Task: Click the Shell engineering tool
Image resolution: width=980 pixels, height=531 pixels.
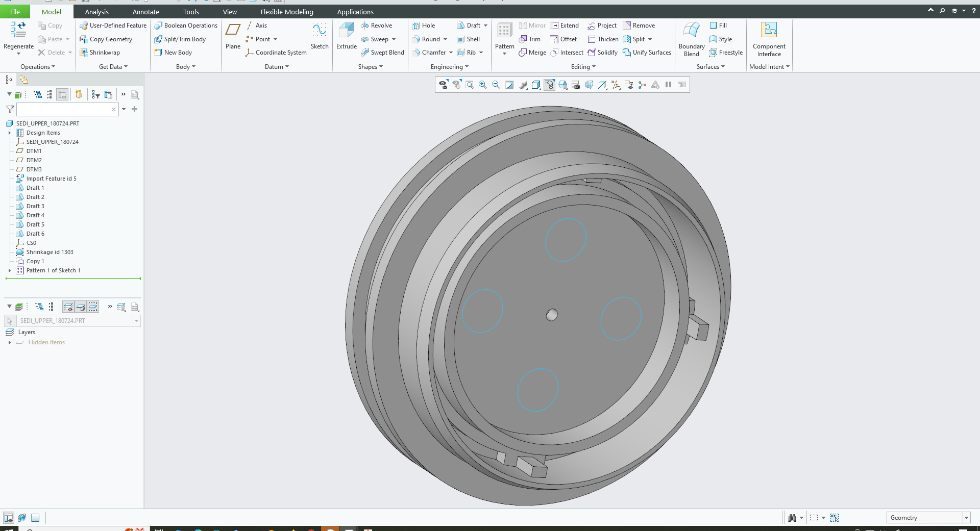Action: pos(468,39)
